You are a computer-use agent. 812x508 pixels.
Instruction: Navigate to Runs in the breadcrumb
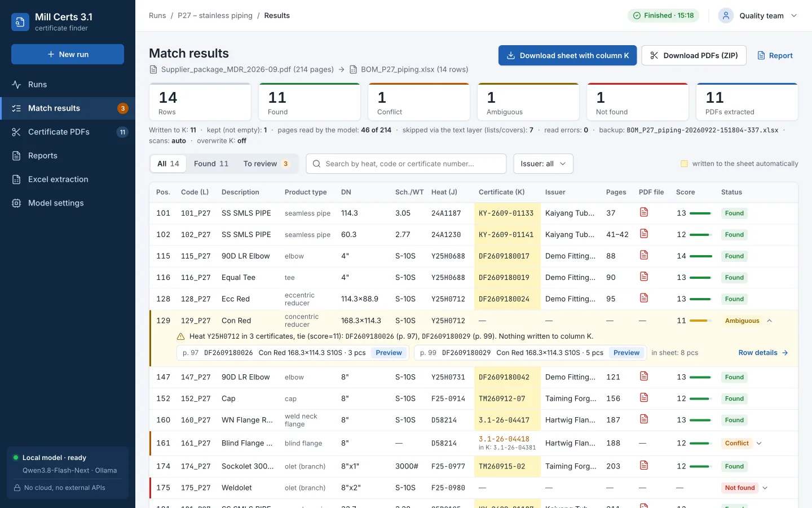coord(157,16)
